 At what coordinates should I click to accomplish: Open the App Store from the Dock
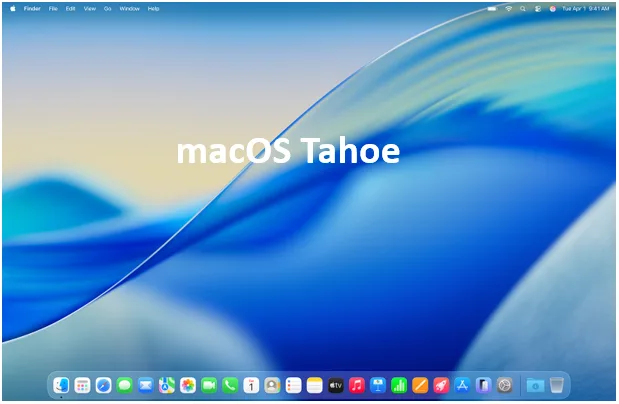pos(462,385)
